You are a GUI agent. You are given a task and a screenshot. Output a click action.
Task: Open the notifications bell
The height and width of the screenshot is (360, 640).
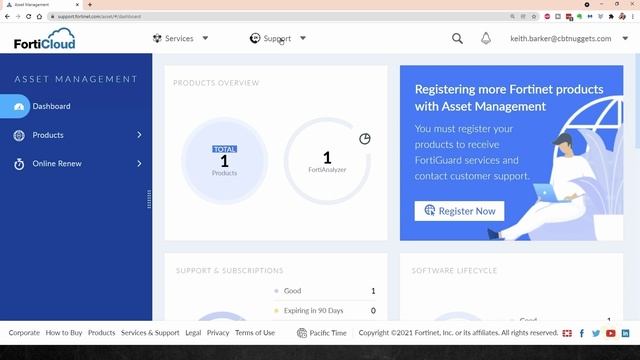486,38
